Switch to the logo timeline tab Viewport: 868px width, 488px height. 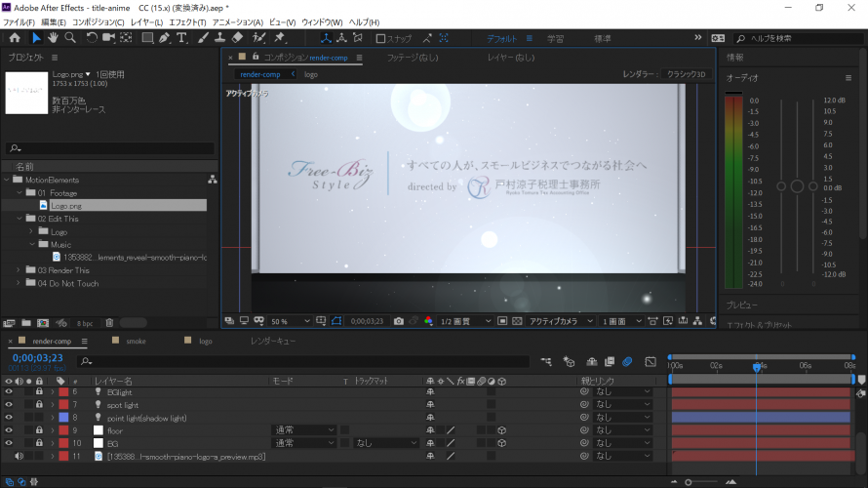pyautogui.click(x=206, y=342)
